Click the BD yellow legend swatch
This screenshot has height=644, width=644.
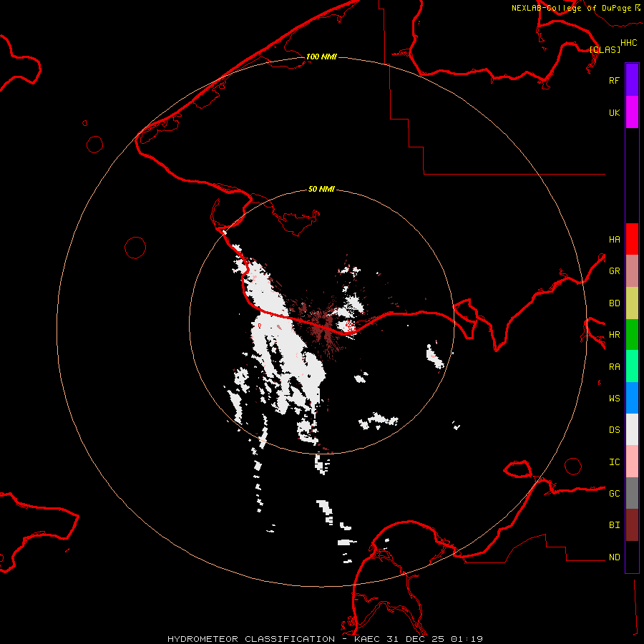632,303
